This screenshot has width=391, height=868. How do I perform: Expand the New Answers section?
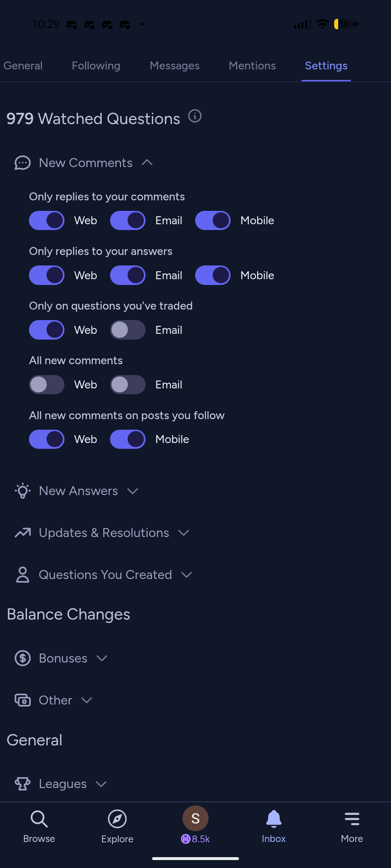(133, 491)
